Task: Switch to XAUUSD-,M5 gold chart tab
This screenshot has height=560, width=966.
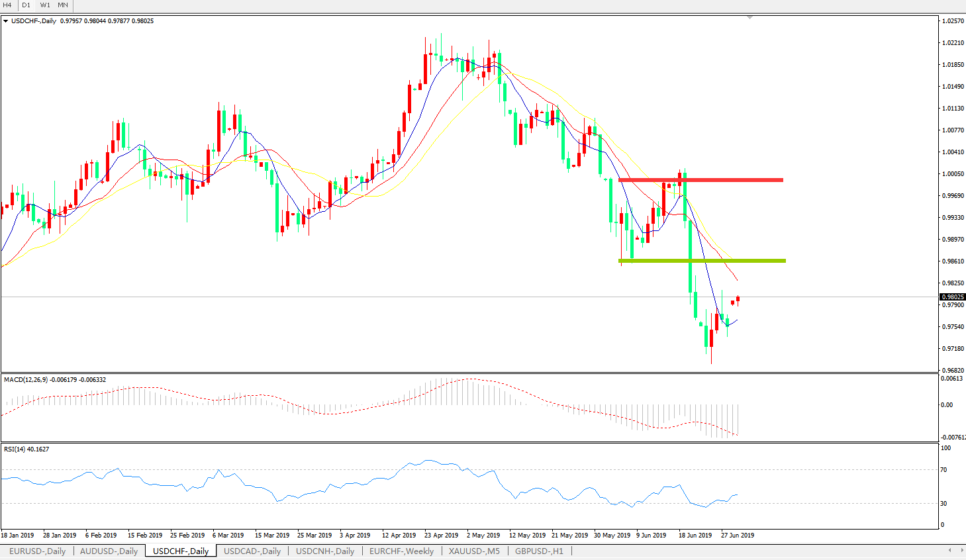Action: click(x=474, y=551)
